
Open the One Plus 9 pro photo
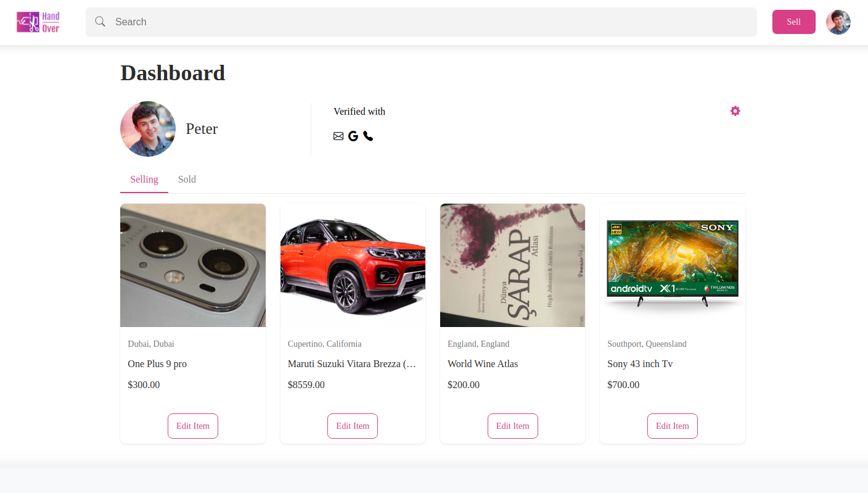pos(192,265)
